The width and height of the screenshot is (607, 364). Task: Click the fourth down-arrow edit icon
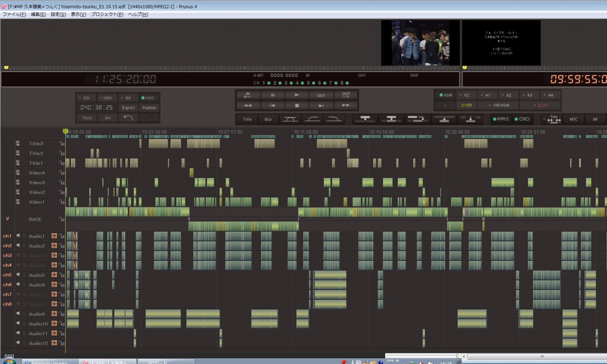point(444,119)
